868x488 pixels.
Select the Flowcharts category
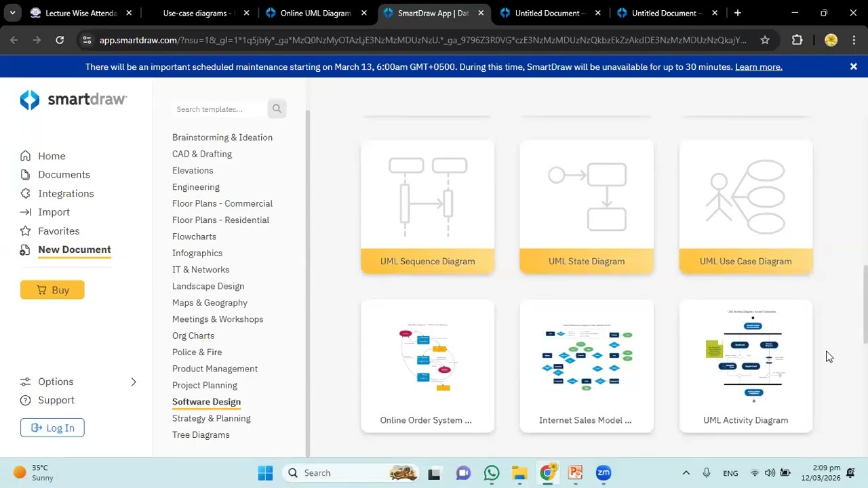pyautogui.click(x=194, y=237)
